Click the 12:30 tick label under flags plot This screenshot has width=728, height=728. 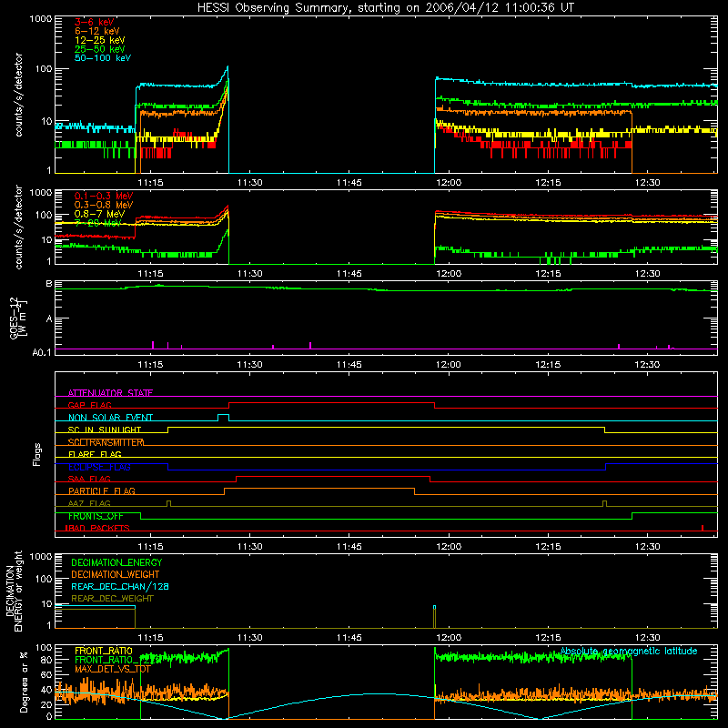pos(647,547)
